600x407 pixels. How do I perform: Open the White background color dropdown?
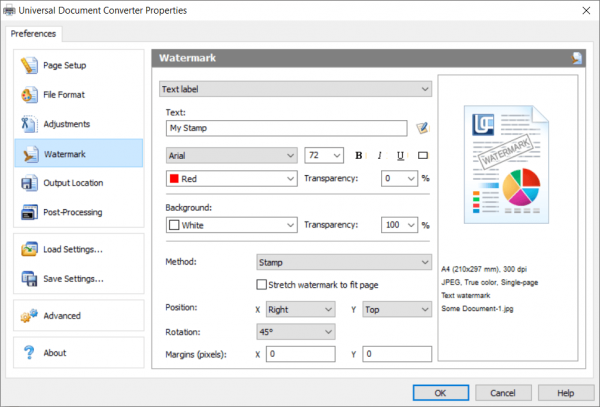tap(232, 225)
